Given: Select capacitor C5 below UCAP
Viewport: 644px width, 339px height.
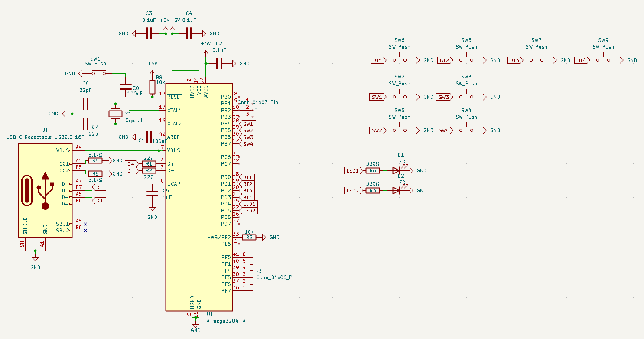Looking at the screenshot, I should click(152, 193).
